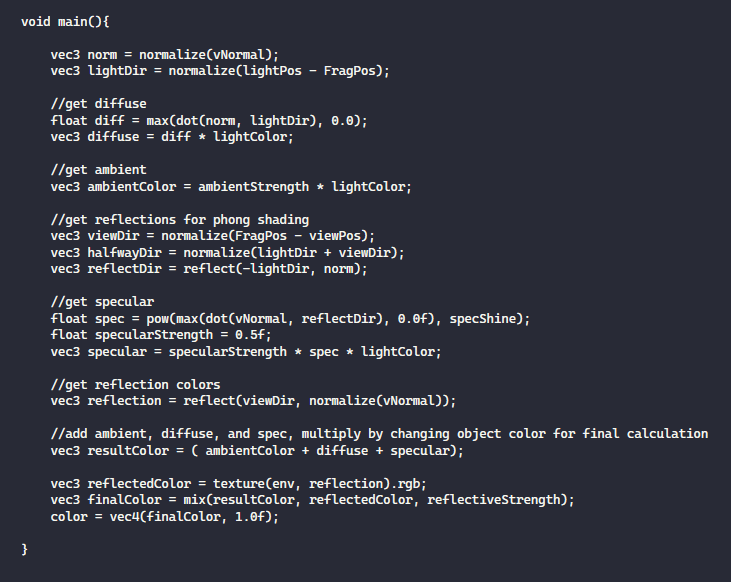Click the resultColor assignment line
Screen dimensions: 731x582
coord(257,451)
